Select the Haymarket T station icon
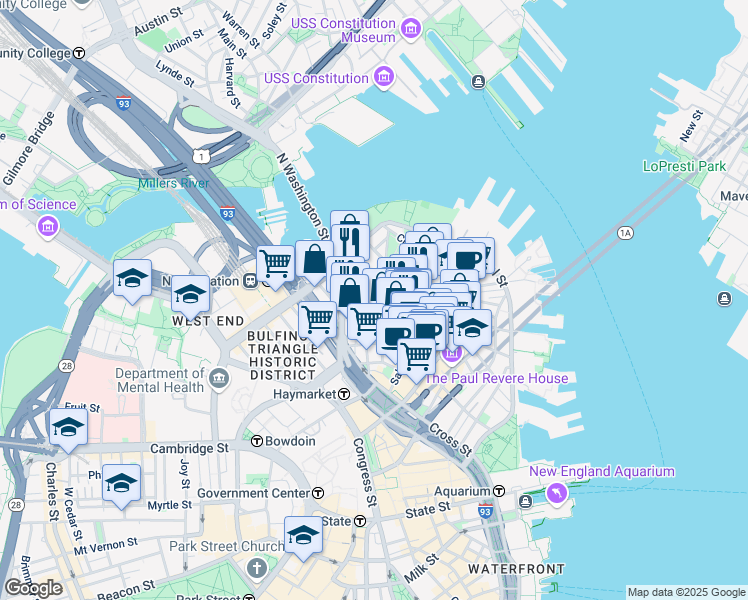 click(x=344, y=394)
